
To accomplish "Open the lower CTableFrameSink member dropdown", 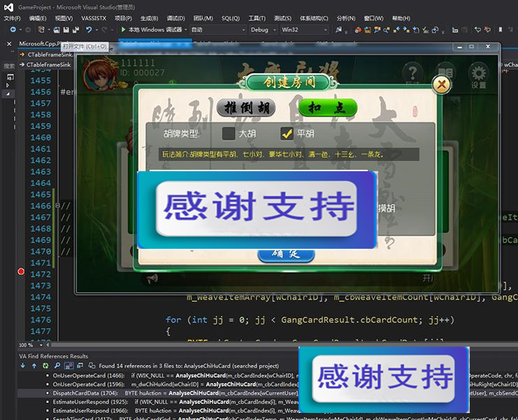I will [x=45, y=65].
